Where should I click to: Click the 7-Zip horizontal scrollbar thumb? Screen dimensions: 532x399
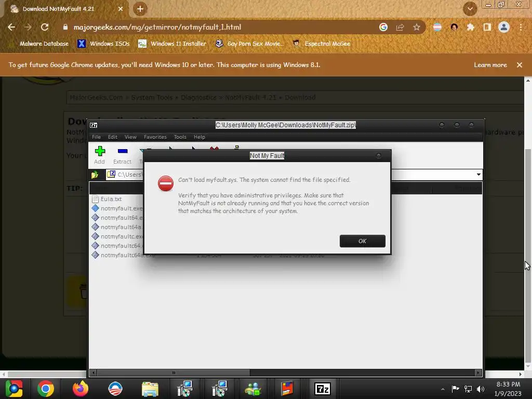click(x=174, y=373)
